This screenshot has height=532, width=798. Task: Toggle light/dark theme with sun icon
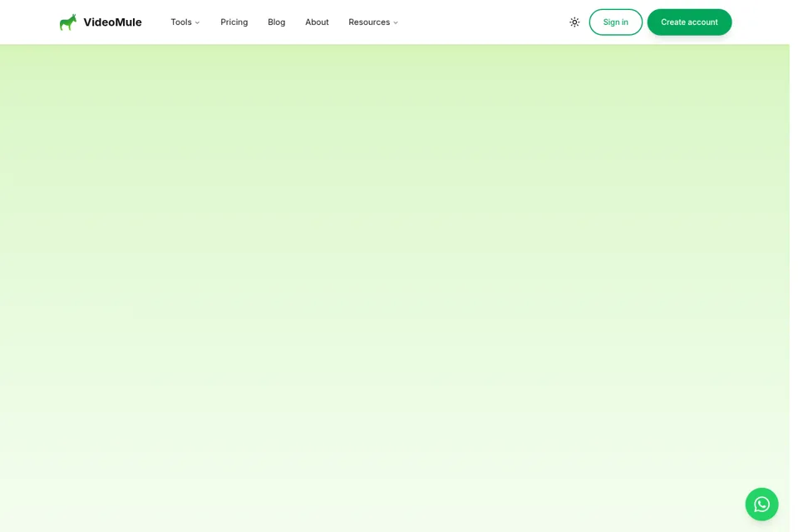574,22
